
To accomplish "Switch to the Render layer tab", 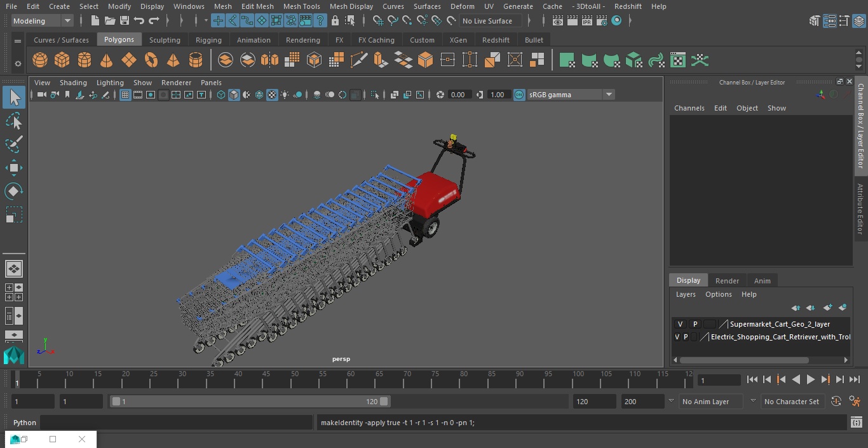I will click(x=727, y=280).
